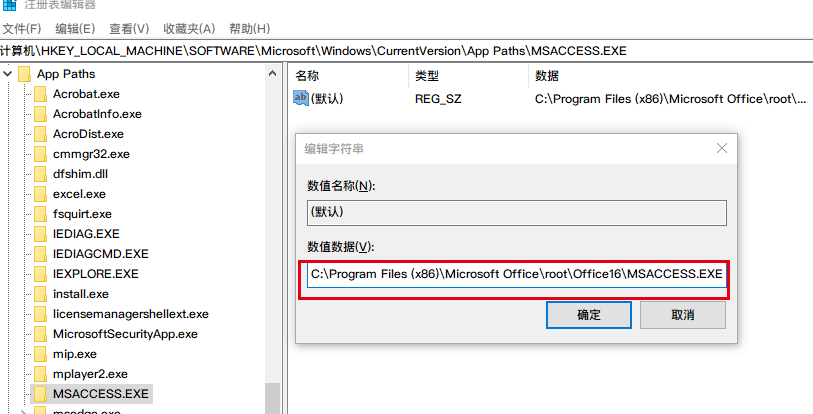Open the 帮助(H) menu
The image size is (813, 414).
click(x=250, y=28)
